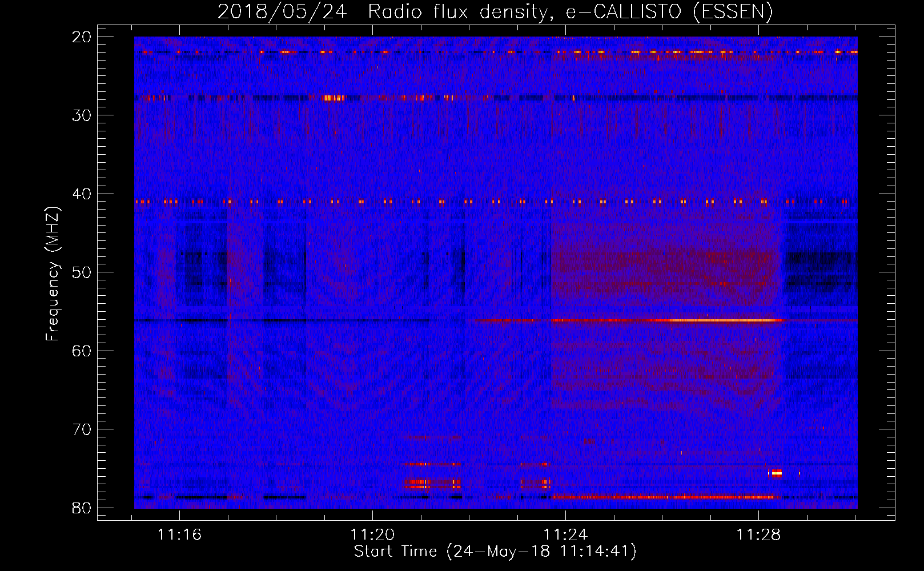Select the 50 MHz frequency tick label
924x571 pixels.
coord(82,272)
